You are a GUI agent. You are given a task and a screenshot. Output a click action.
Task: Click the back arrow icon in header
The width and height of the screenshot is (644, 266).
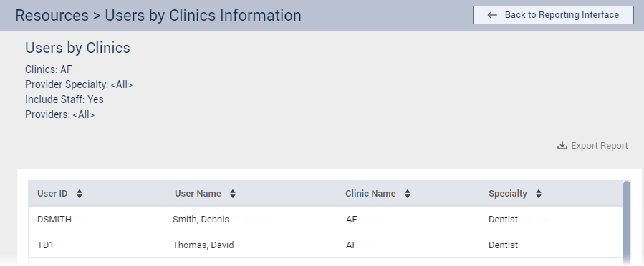pos(492,15)
